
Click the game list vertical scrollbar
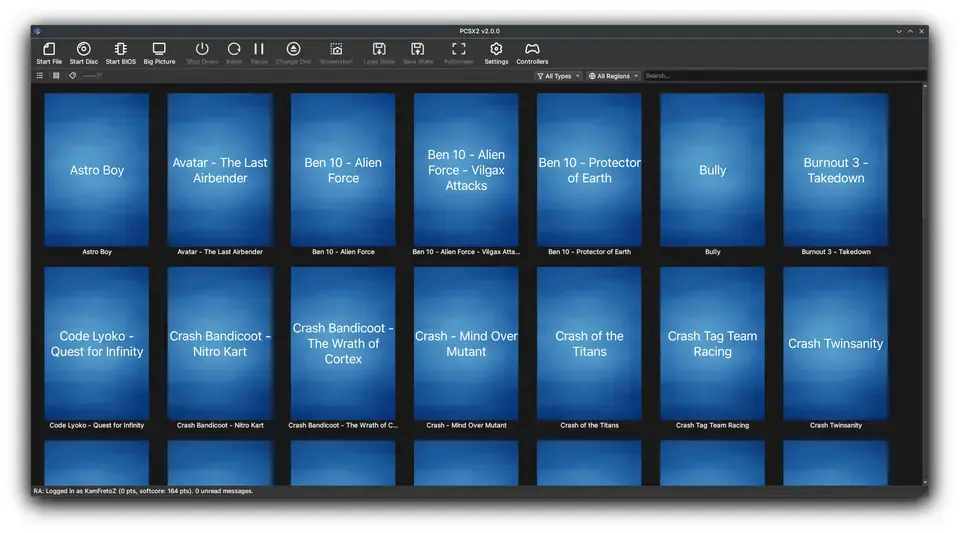click(924, 285)
